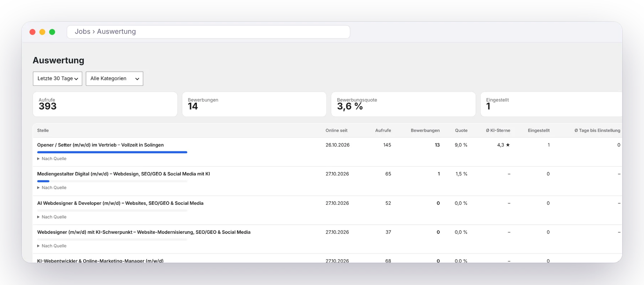The width and height of the screenshot is (644, 285).
Task: Open the Letzte 30 Tage dropdown
Action: coord(58,79)
